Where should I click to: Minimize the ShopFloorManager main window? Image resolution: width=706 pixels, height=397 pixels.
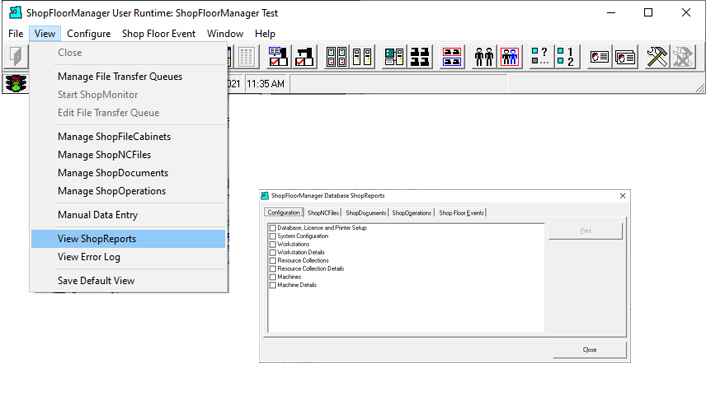coord(611,13)
